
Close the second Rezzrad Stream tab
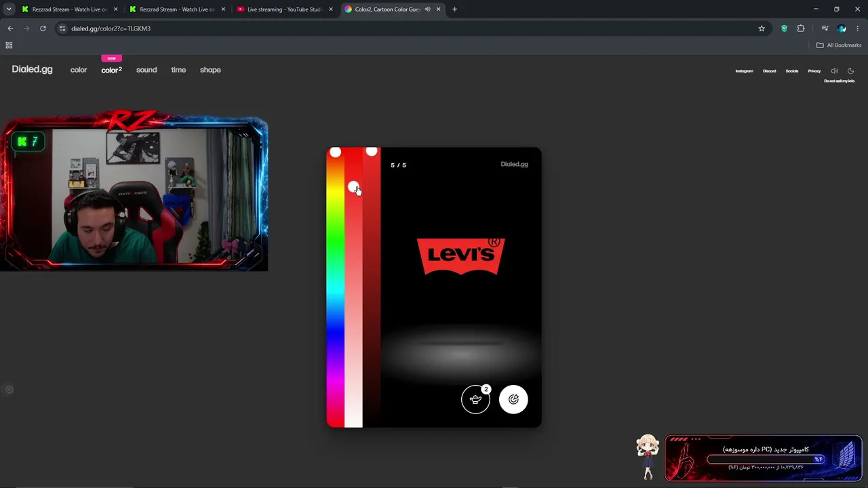223,9
